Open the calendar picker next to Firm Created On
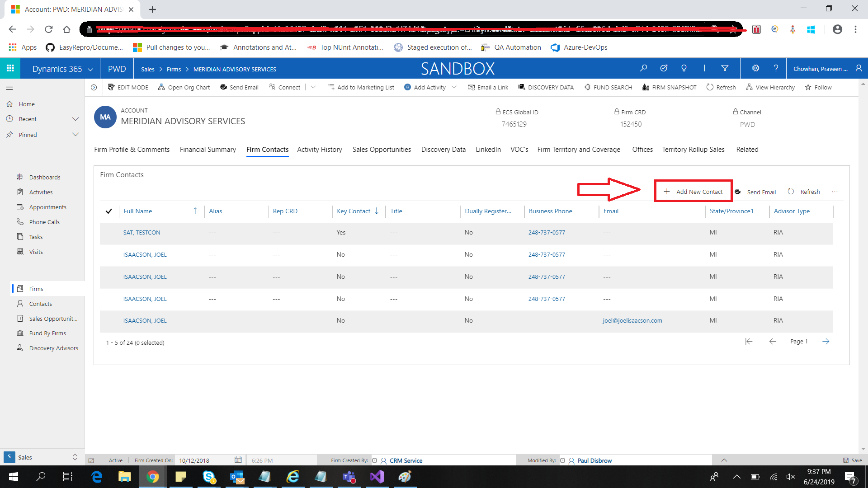Image resolution: width=868 pixels, height=488 pixels. [238, 460]
